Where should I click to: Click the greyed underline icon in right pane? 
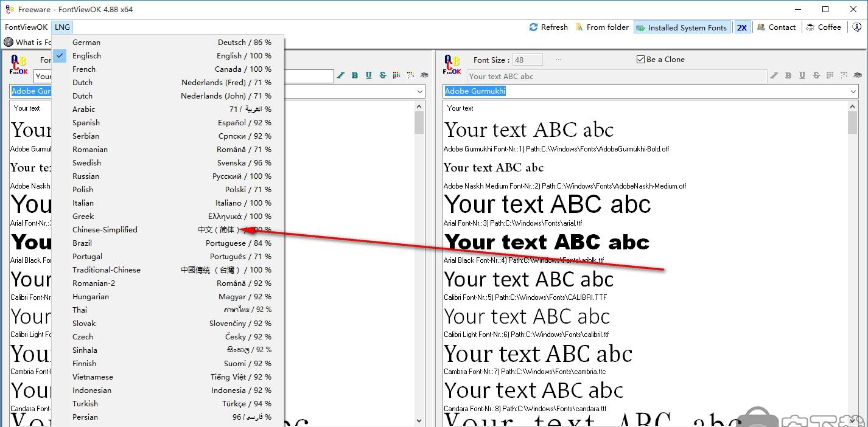[x=802, y=76]
